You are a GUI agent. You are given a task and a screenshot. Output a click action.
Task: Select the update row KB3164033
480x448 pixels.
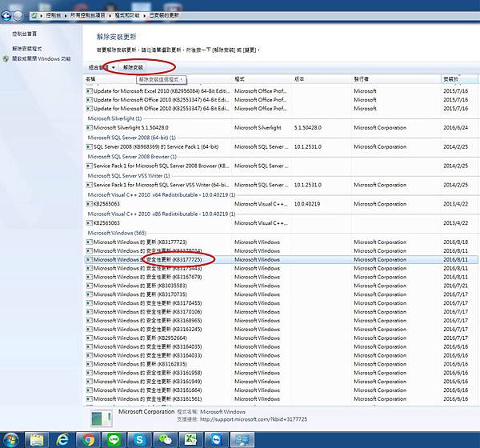(x=281, y=355)
